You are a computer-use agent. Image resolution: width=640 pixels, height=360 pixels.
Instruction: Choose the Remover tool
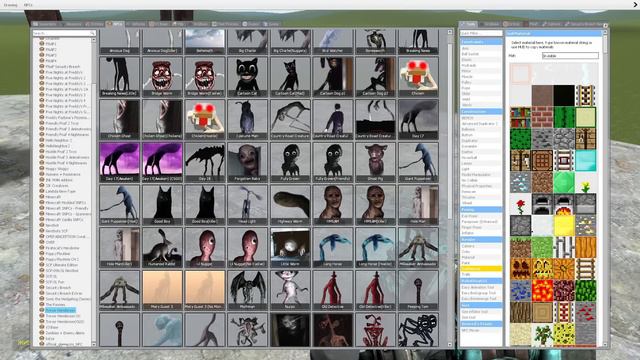point(481,191)
